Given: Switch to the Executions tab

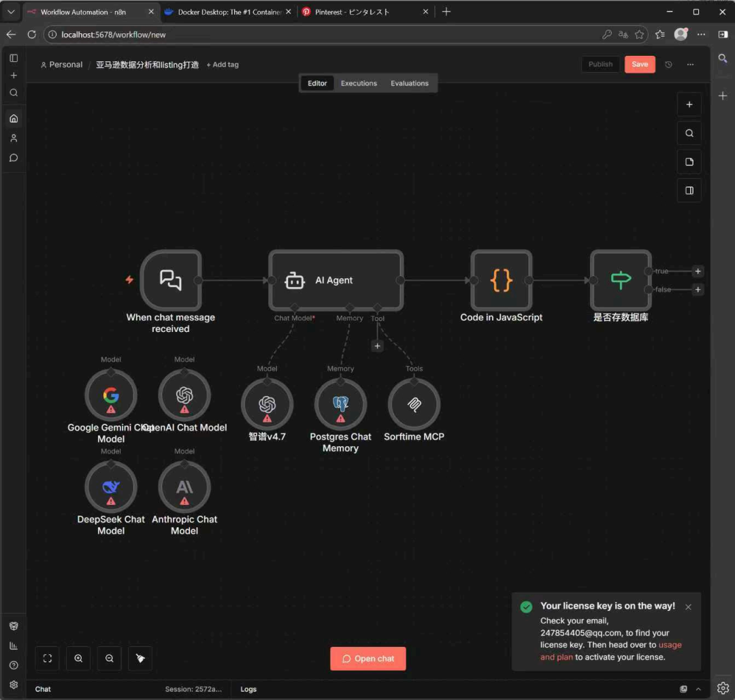Looking at the screenshot, I should (x=359, y=83).
